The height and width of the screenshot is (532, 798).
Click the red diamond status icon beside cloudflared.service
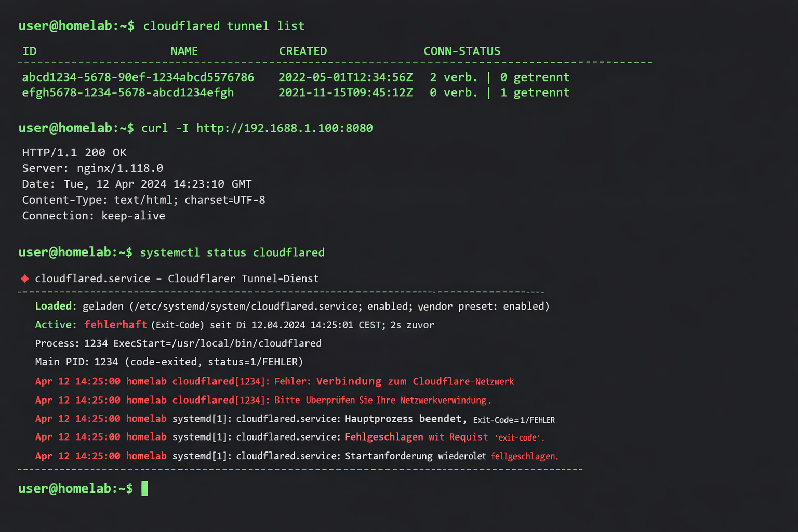click(x=24, y=278)
